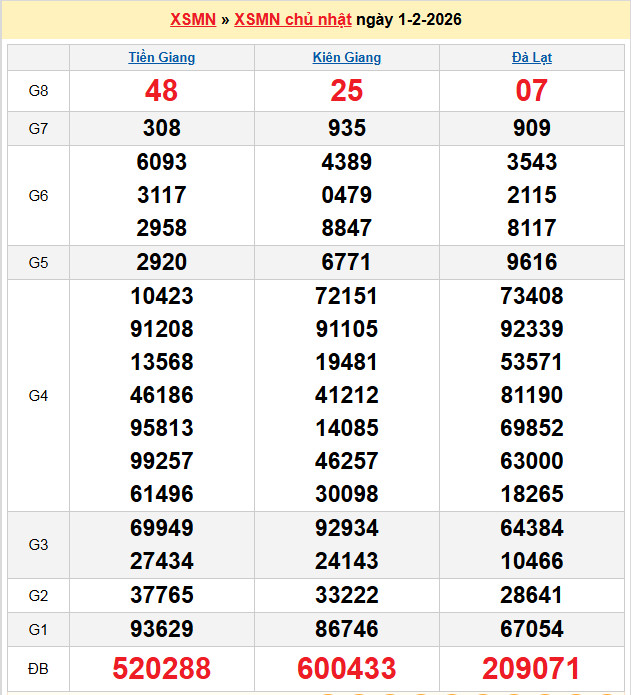Select Kiên Giang second prize 33222
This screenshot has width=631, height=695.
coord(347,595)
